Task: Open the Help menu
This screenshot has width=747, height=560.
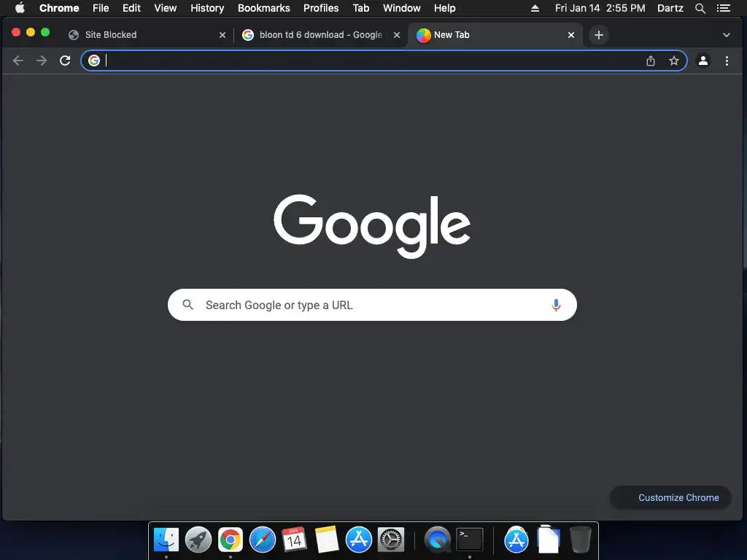Action: coord(444,8)
